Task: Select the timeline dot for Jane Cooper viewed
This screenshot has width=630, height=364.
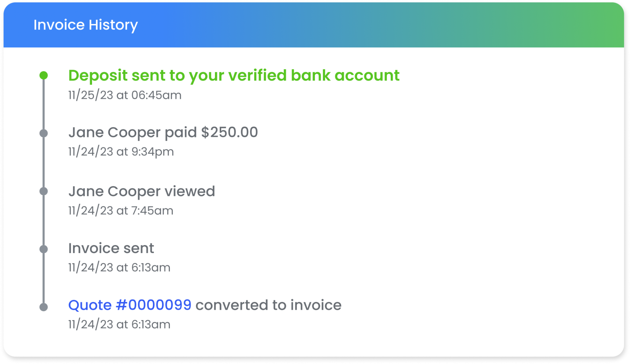Action: click(x=44, y=191)
